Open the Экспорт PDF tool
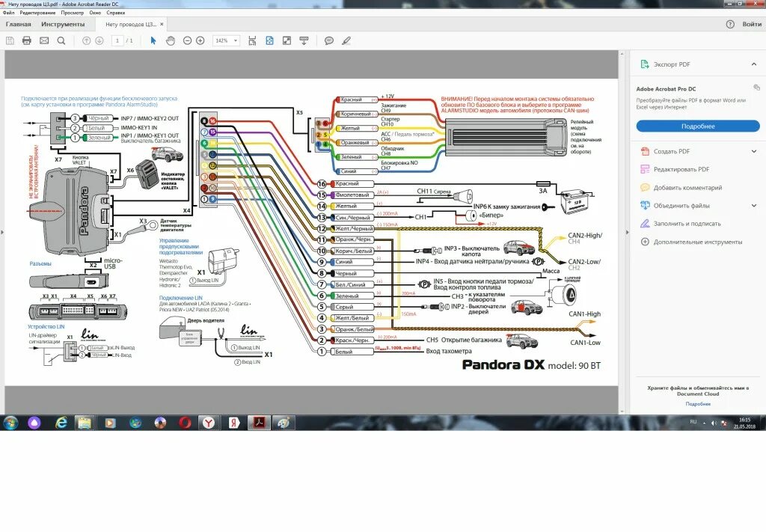Screen dimensions: 766x532 [x=672, y=64]
